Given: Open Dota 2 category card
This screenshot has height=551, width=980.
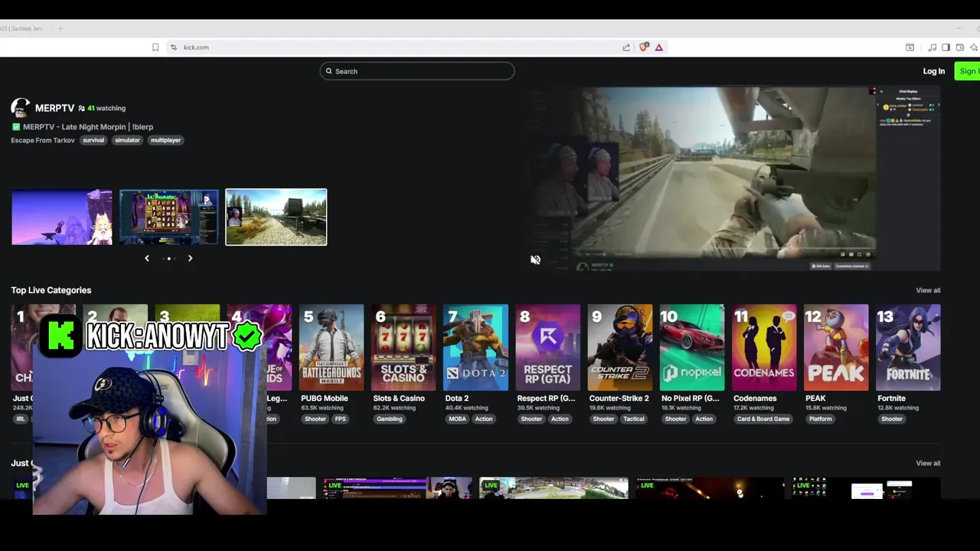Looking at the screenshot, I should [475, 348].
